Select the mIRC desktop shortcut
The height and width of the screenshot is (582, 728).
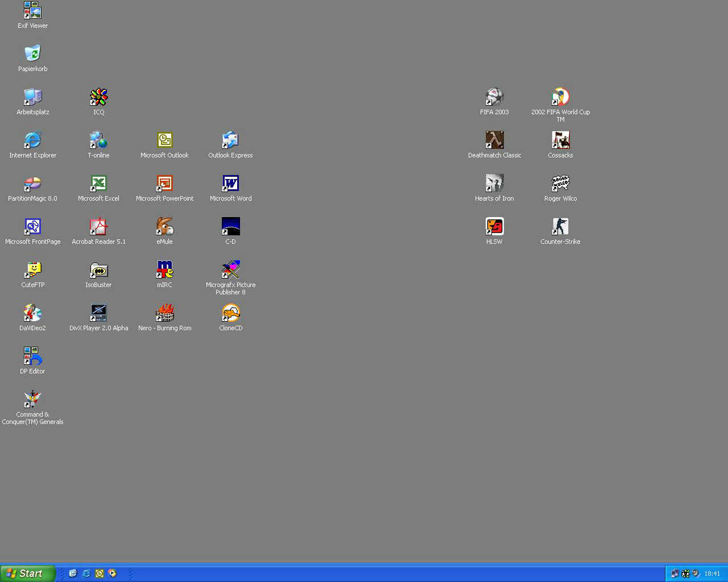pyautogui.click(x=164, y=270)
